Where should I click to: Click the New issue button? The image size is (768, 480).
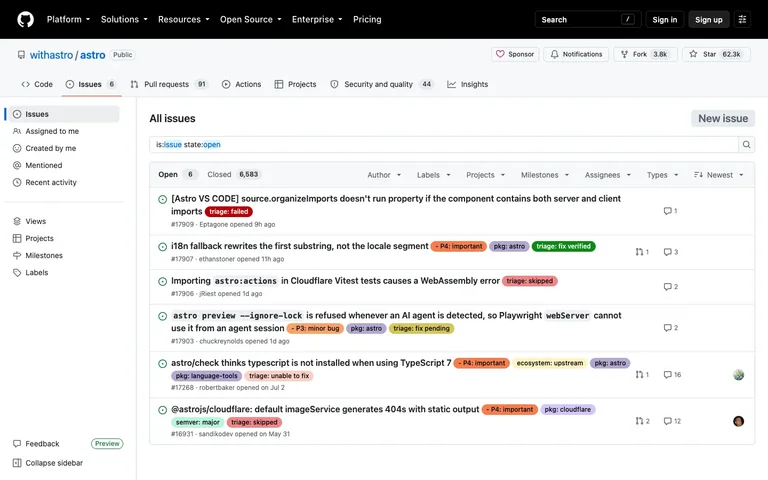(723, 119)
